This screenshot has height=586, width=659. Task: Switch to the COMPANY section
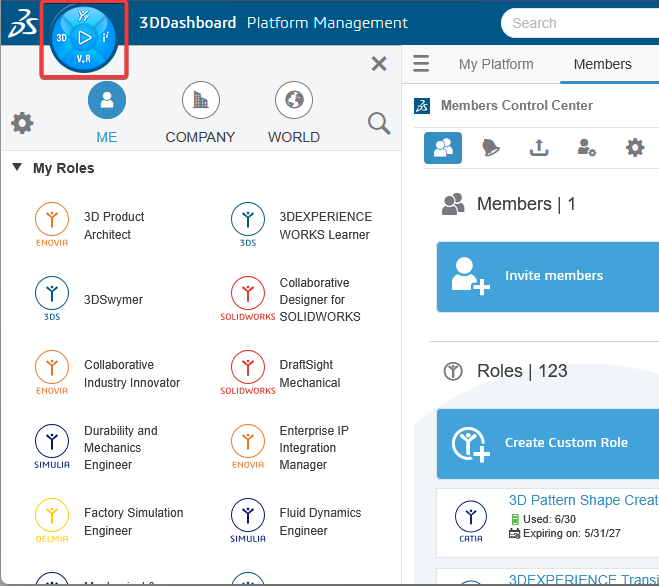click(200, 100)
